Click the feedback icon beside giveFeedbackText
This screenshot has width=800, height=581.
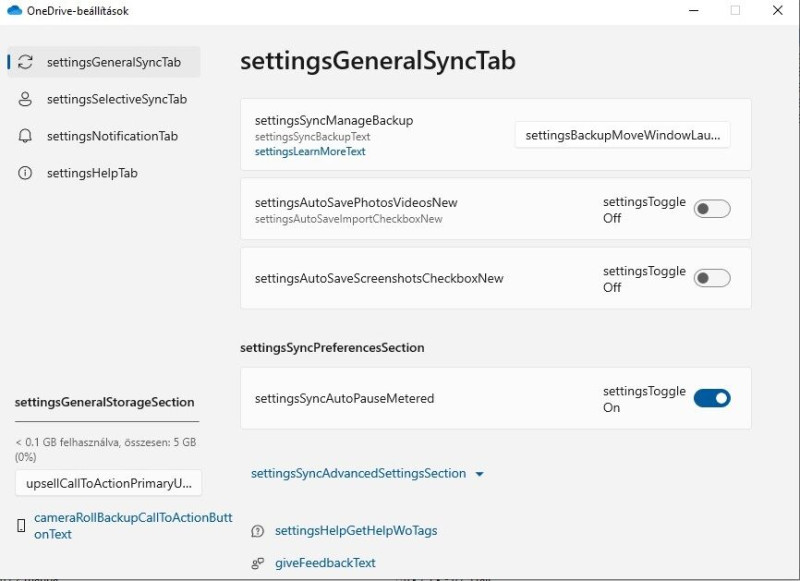[x=258, y=563]
